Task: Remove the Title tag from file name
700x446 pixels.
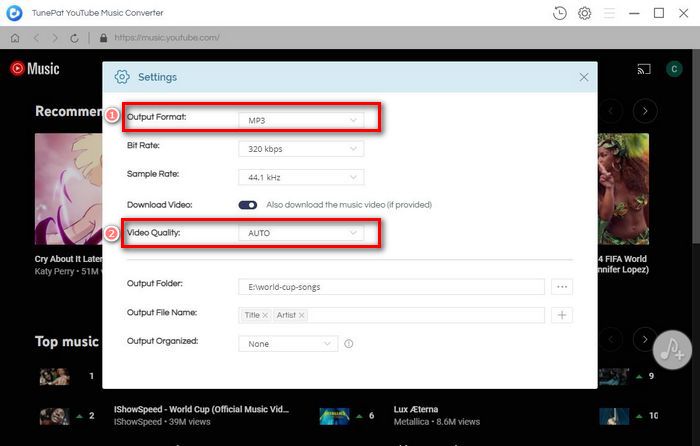Action: pos(265,315)
